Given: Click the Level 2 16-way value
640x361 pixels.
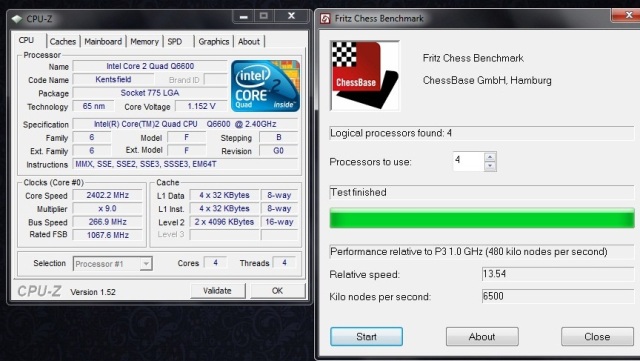Looking at the screenshot, I should click(280, 222).
